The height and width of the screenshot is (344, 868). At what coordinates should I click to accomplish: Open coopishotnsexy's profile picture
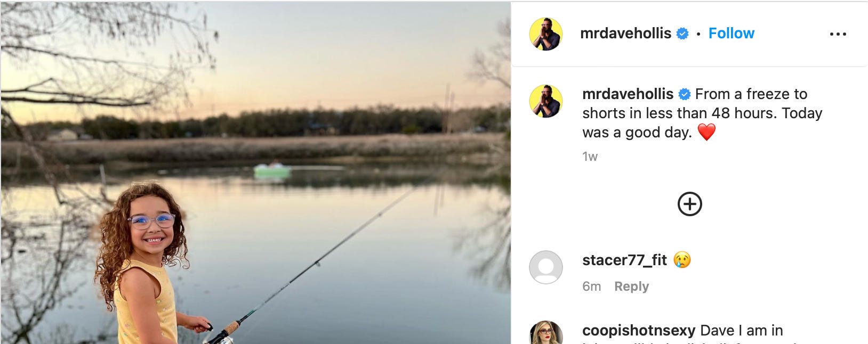point(545,333)
